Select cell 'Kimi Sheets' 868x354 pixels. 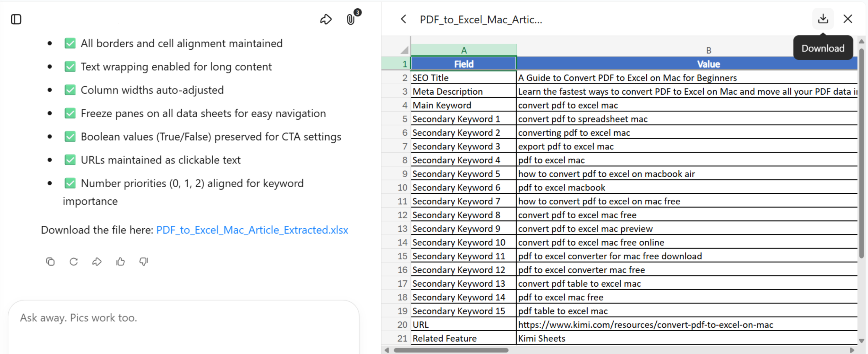click(x=687, y=338)
